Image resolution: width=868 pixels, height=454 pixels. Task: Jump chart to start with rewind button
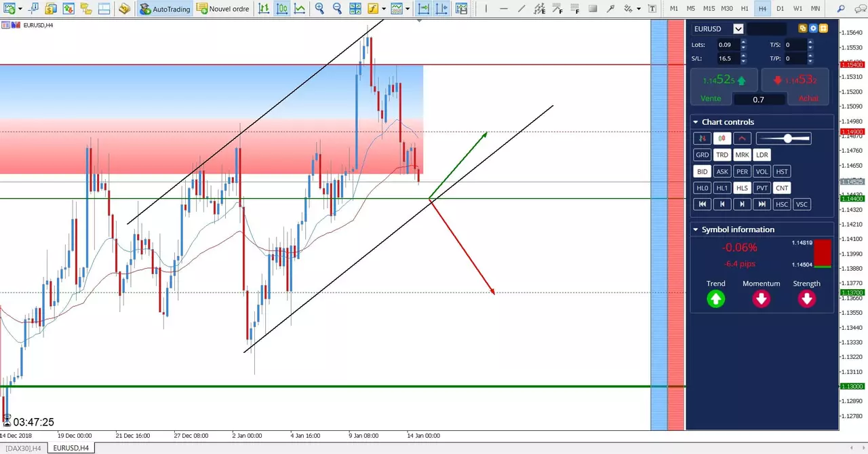coord(702,204)
